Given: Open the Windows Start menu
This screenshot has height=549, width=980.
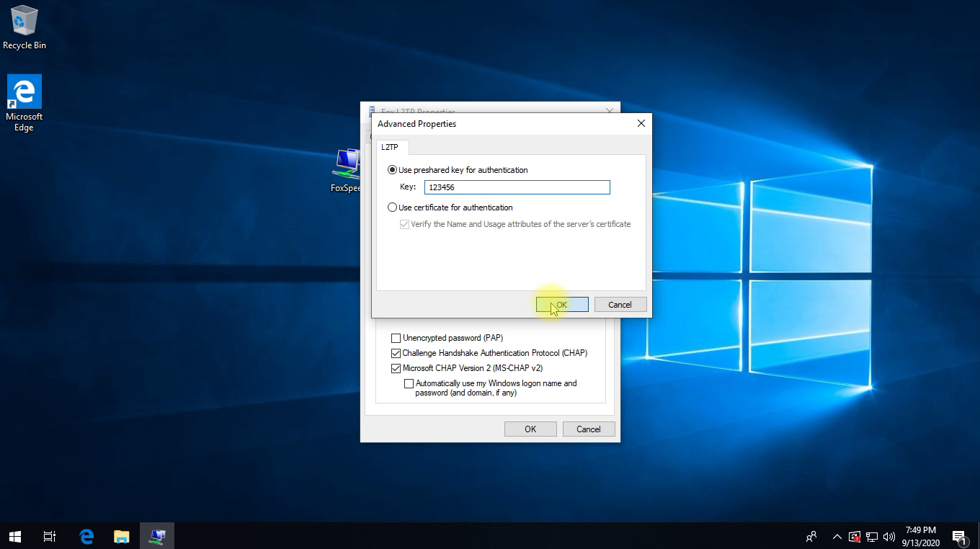Looking at the screenshot, I should coord(15,536).
